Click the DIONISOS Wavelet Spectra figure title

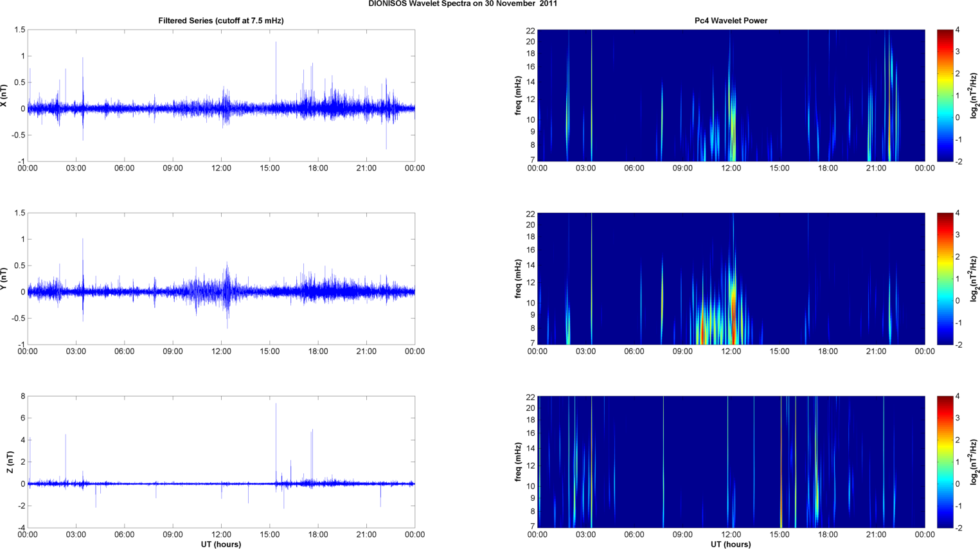[x=463, y=4]
